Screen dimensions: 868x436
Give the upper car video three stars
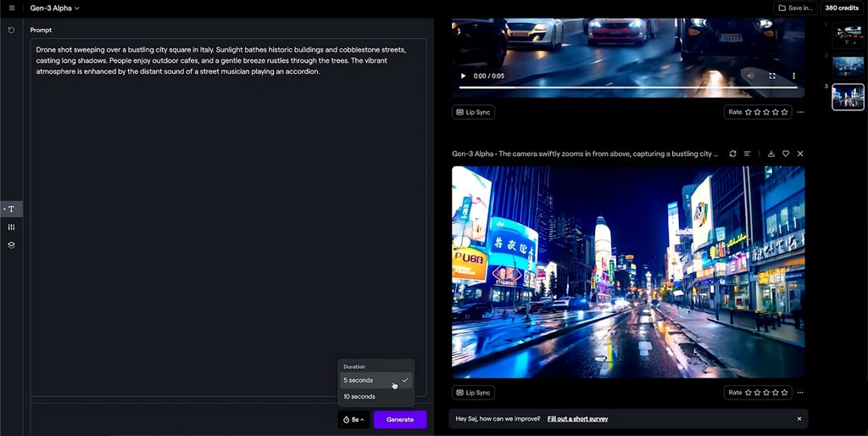(766, 112)
